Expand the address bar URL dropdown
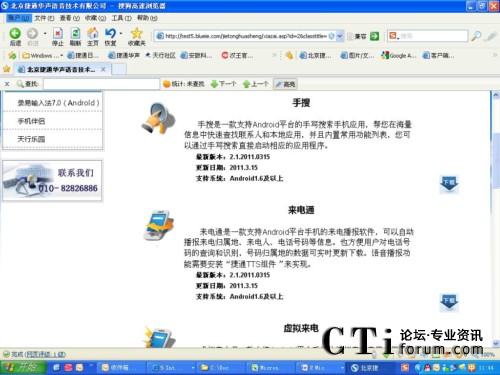 340,36
